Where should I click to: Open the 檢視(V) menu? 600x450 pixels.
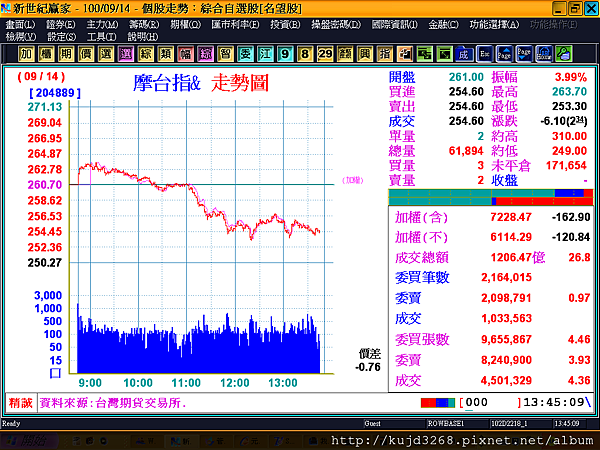click(x=21, y=37)
